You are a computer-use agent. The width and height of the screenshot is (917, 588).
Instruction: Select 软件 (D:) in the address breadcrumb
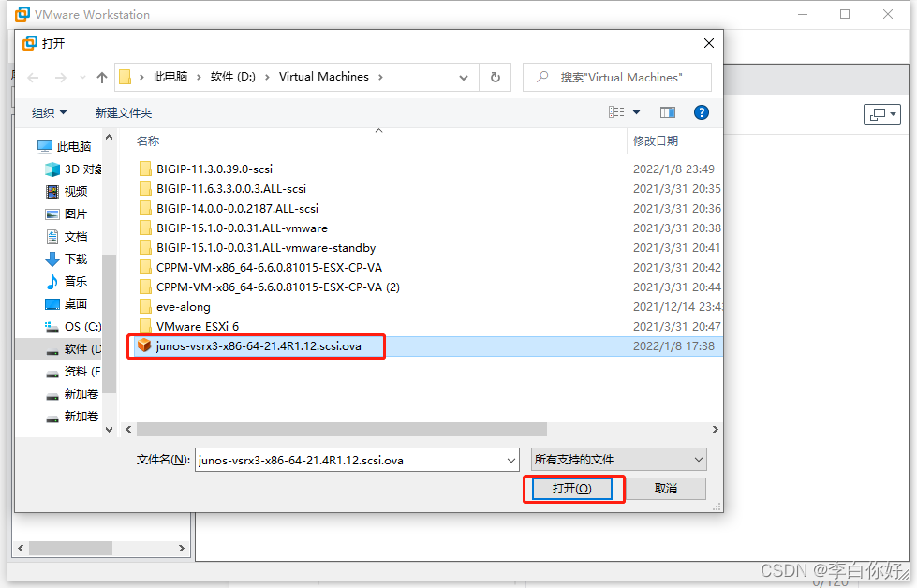point(232,77)
